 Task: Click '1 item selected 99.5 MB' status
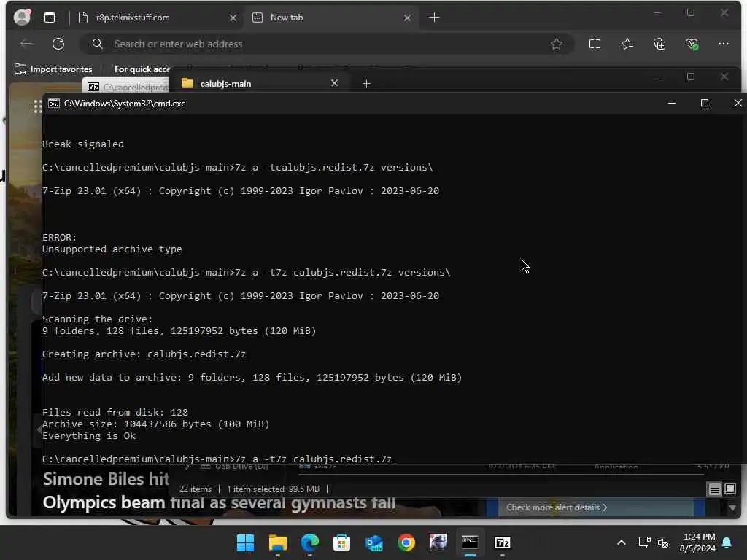[273, 489]
